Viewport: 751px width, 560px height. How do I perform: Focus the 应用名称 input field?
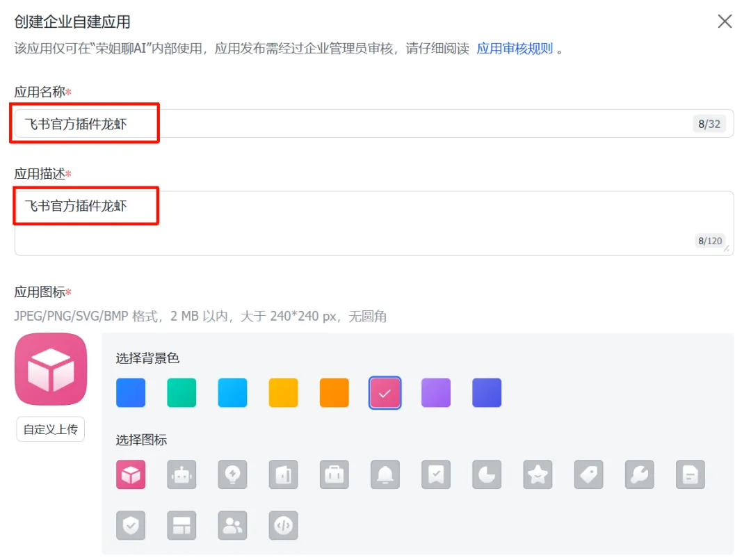click(374, 124)
